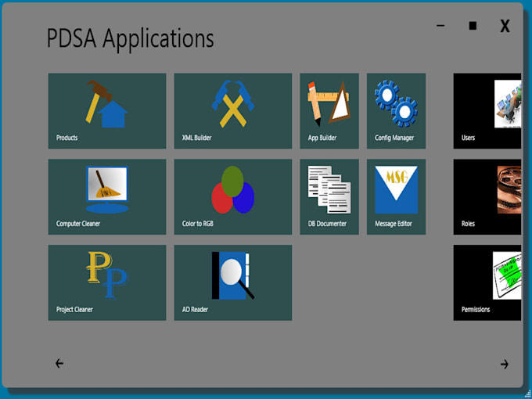Click the "Message Editor" label
Viewport: 532px width, 399px height.
coord(394,224)
